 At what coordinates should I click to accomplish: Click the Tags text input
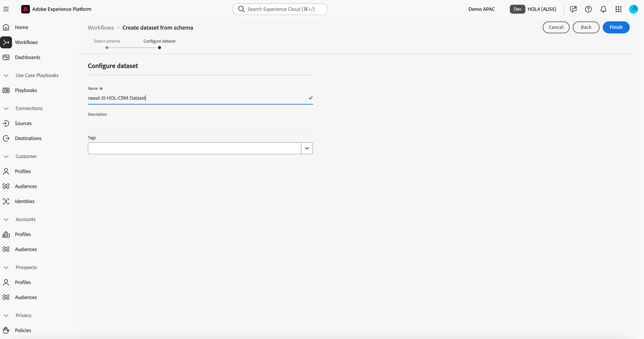click(194, 148)
